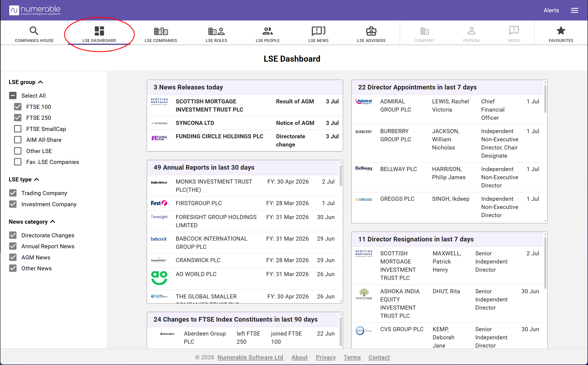Open the About footer link

(299, 357)
